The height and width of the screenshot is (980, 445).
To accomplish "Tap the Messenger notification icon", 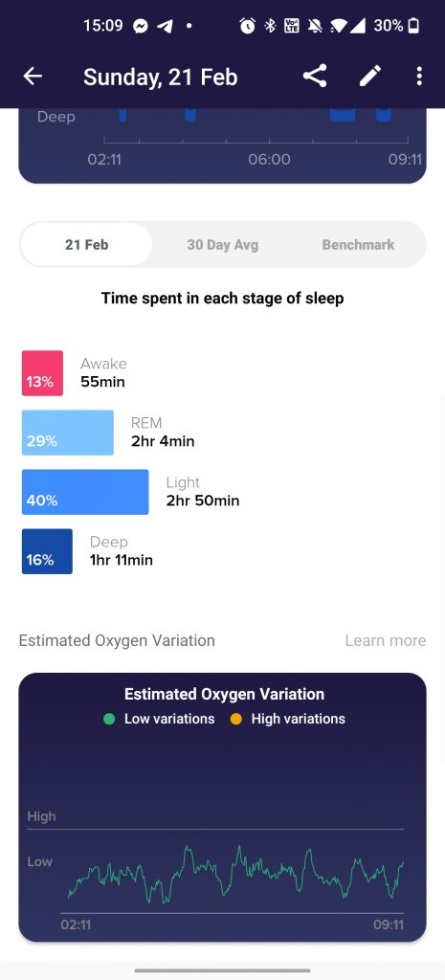I will (x=142, y=26).
